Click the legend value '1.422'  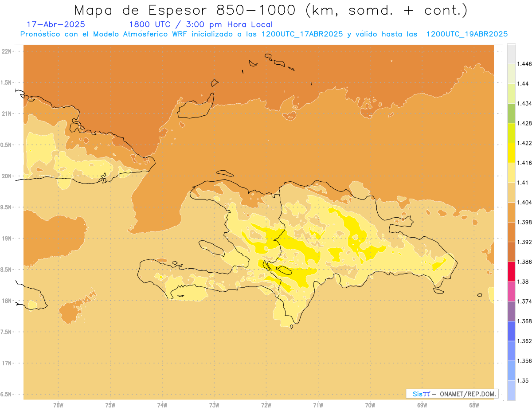pyautogui.click(x=525, y=143)
